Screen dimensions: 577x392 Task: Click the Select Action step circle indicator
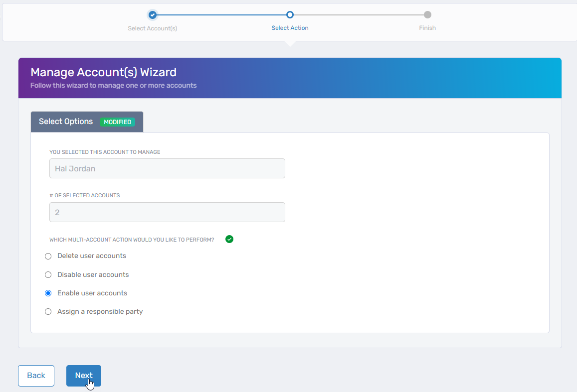290,14
